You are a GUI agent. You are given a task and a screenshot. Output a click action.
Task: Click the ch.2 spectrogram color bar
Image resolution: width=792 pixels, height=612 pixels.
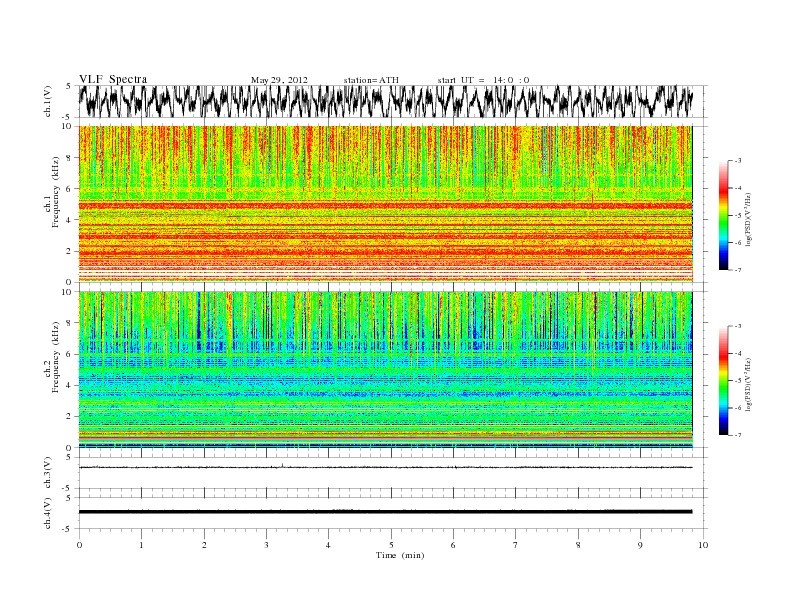(x=723, y=380)
